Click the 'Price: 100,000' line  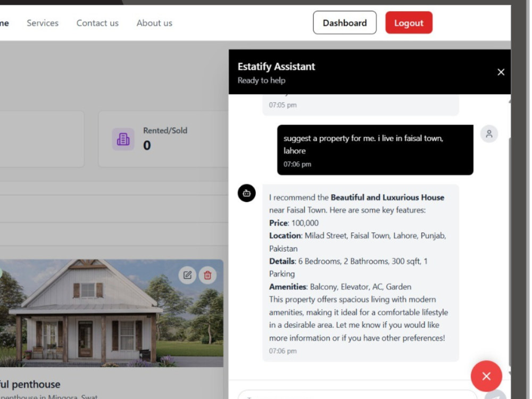[x=294, y=223]
